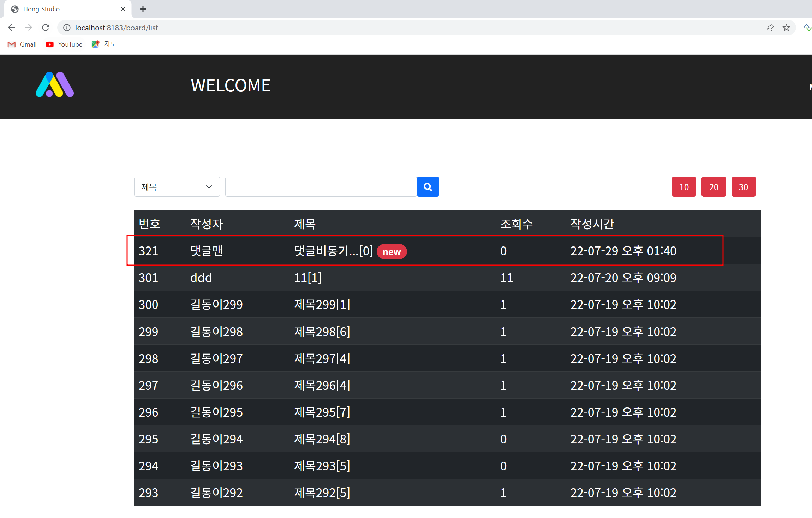
Task: Reload the page with the refresh icon
Action: tap(46, 28)
